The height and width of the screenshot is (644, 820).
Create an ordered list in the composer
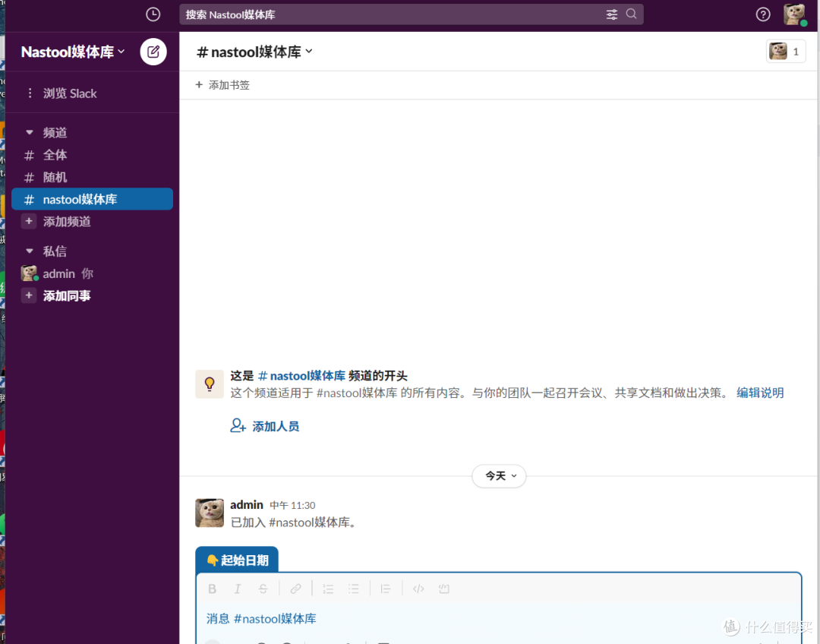328,589
